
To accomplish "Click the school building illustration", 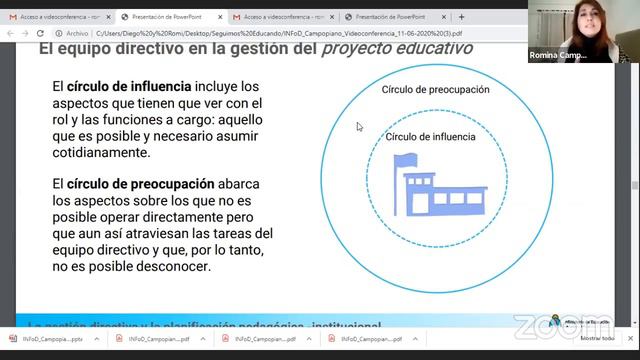I will [440, 185].
